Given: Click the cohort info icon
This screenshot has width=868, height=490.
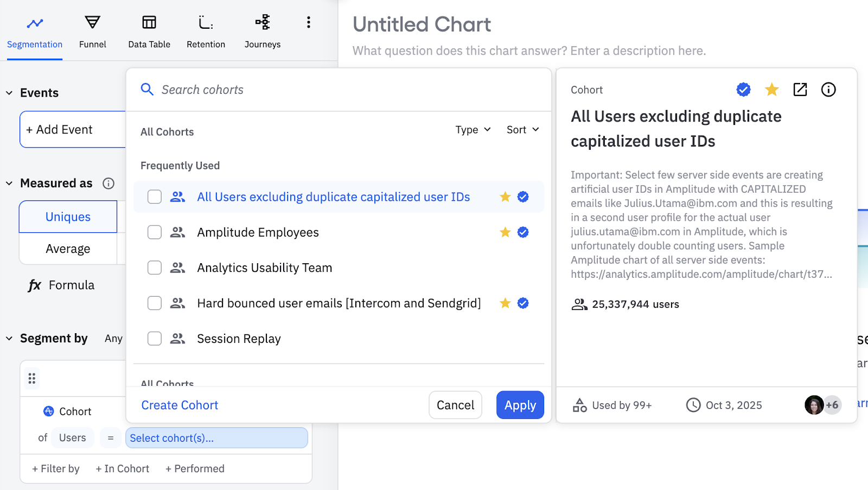Looking at the screenshot, I should point(828,90).
